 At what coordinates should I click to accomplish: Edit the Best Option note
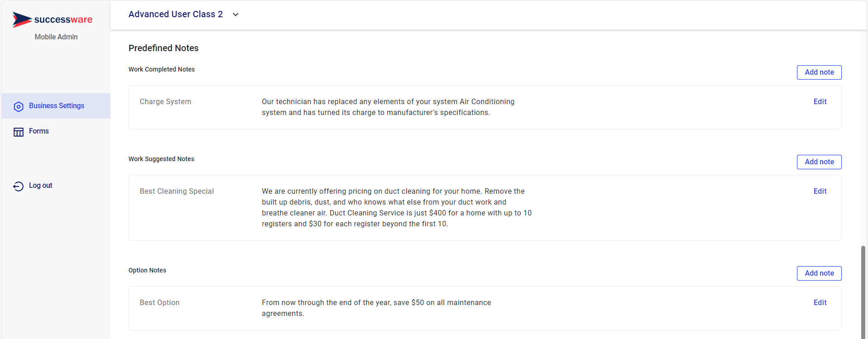tap(820, 303)
